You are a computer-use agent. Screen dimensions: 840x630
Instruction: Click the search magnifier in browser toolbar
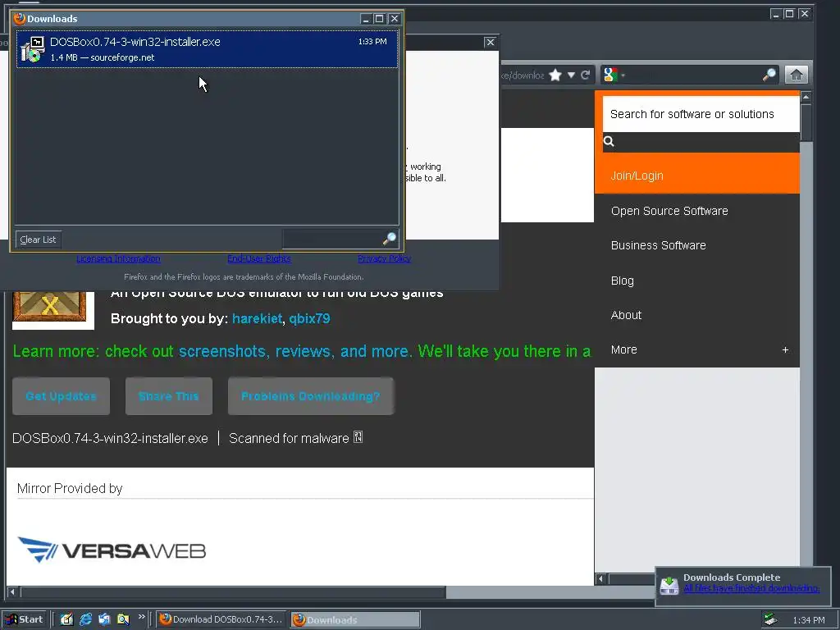coord(769,75)
